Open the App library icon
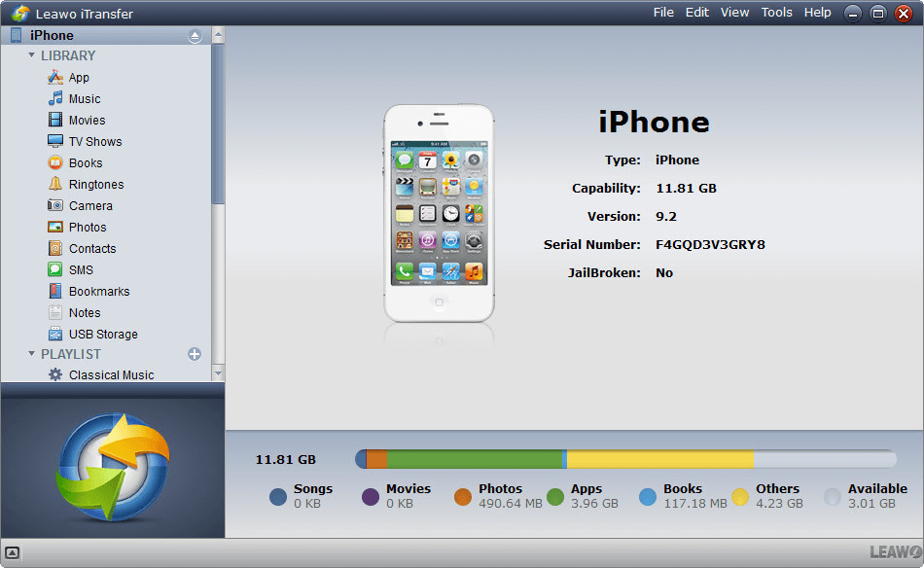 click(x=55, y=77)
